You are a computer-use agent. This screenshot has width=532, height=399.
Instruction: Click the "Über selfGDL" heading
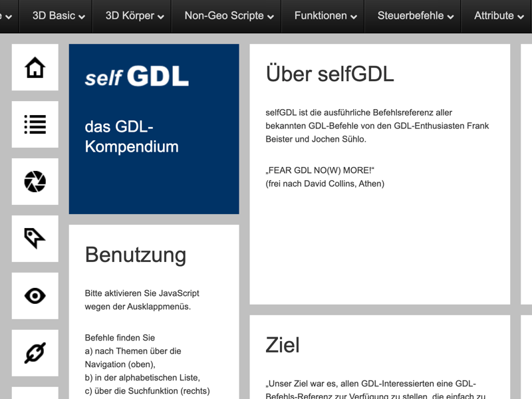tap(330, 74)
